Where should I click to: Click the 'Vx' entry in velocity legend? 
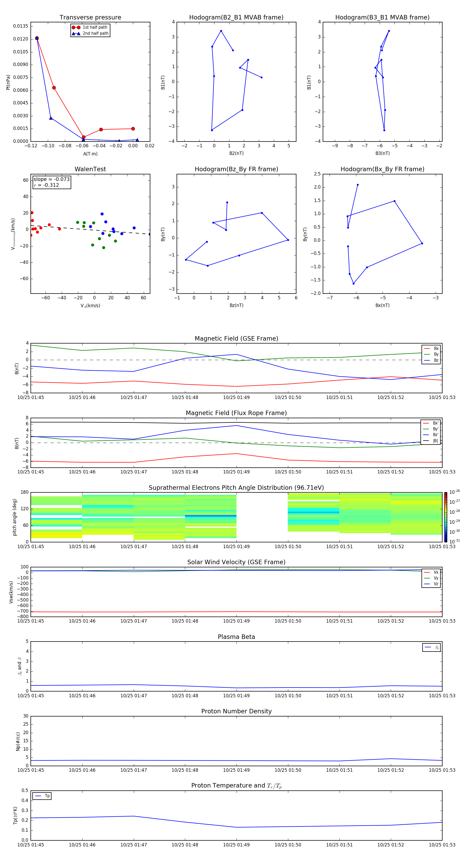[431, 572]
